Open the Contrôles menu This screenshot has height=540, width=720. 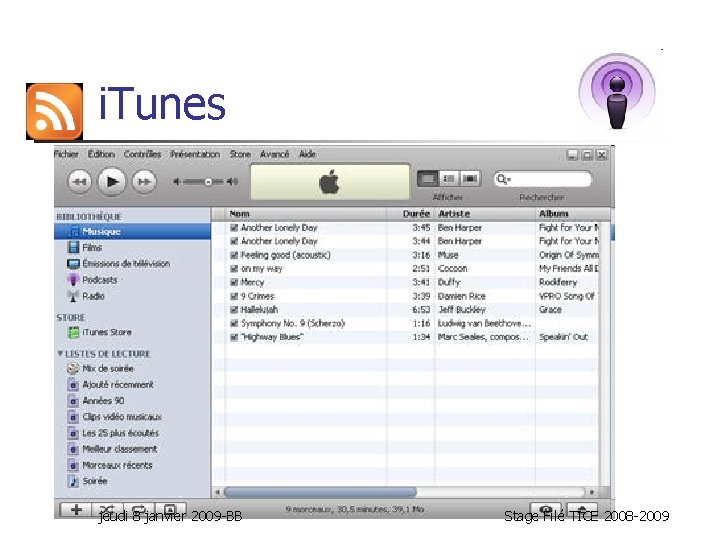(x=142, y=154)
